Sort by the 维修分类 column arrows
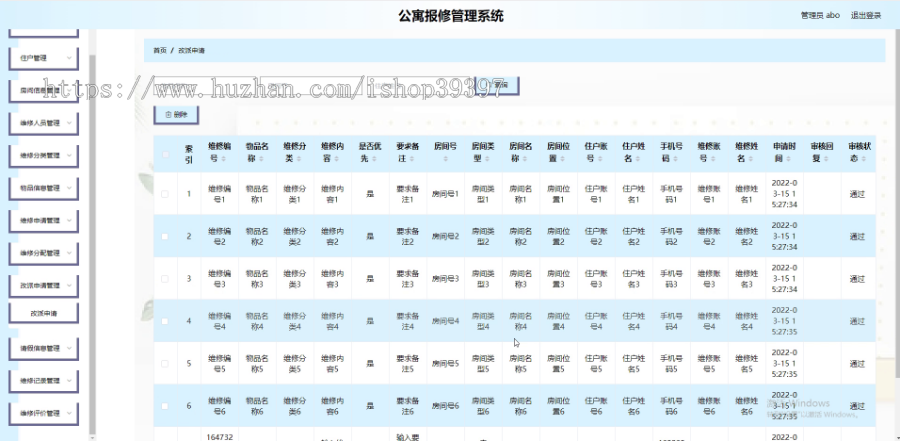This screenshot has height=441, width=900. tap(299, 159)
